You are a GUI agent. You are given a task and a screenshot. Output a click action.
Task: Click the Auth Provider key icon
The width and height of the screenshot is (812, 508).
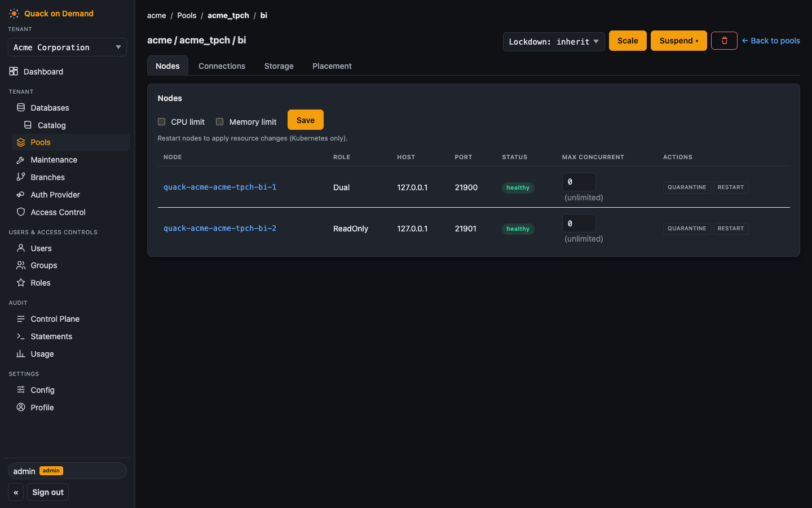pyautogui.click(x=21, y=194)
